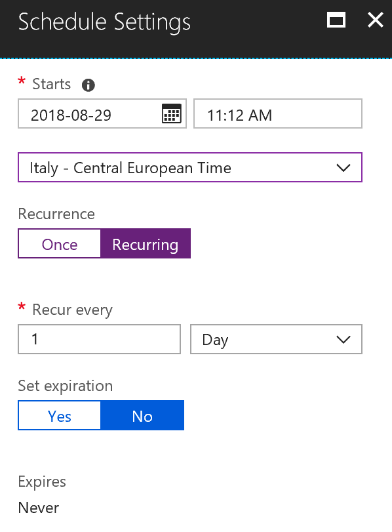Image resolution: width=392 pixels, height=532 pixels.
Task: Set expiration to Yes
Action: pyautogui.click(x=60, y=415)
